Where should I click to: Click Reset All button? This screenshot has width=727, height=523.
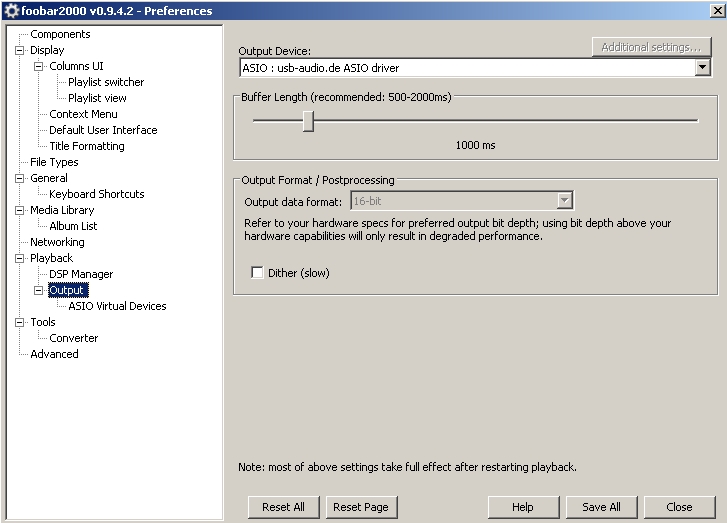[x=283, y=507]
